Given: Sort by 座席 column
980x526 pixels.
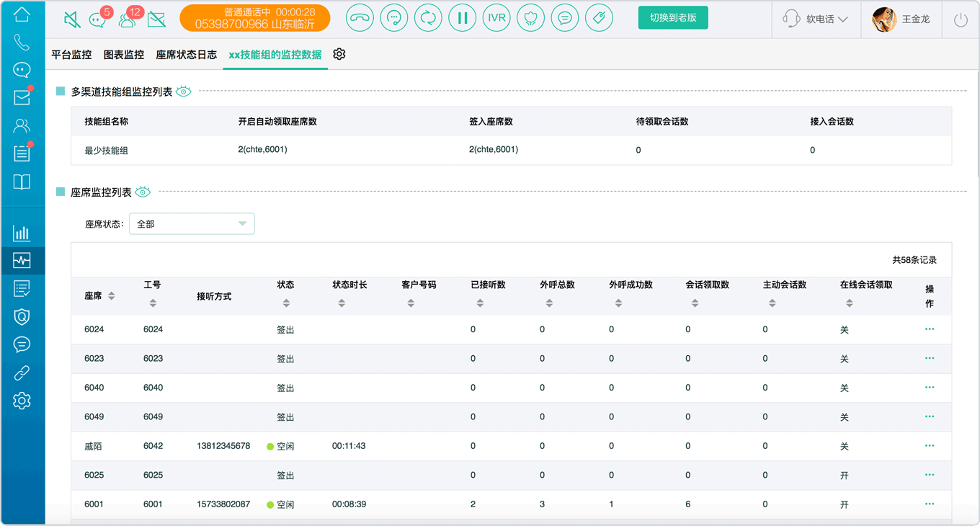Looking at the screenshot, I should pos(112,296).
